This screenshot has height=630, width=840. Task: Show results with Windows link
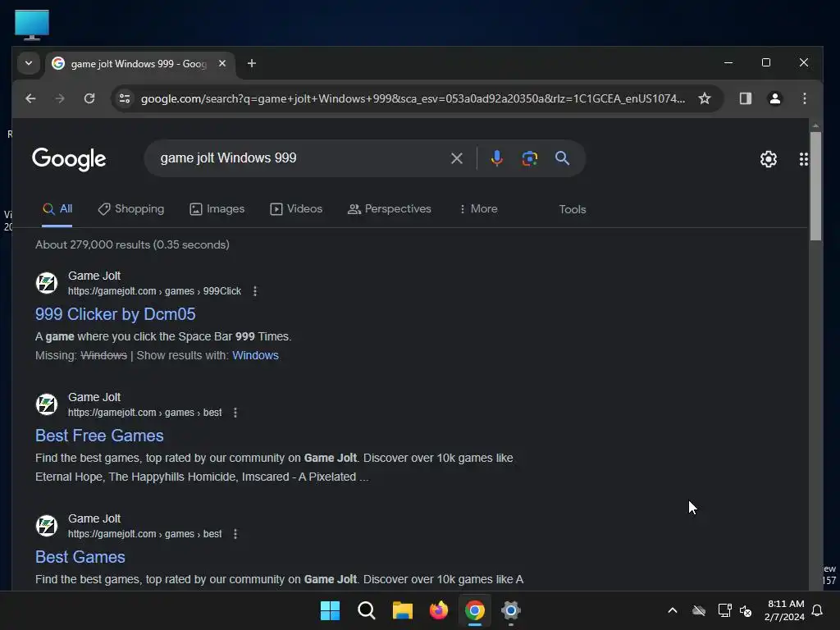[255, 355]
